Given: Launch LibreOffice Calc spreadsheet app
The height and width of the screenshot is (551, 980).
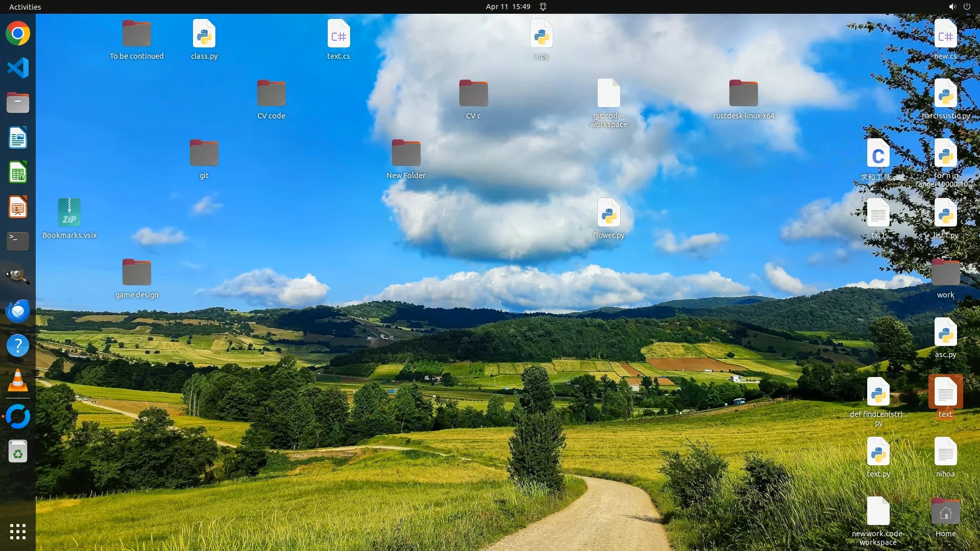Looking at the screenshot, I should tap(18, 172).
